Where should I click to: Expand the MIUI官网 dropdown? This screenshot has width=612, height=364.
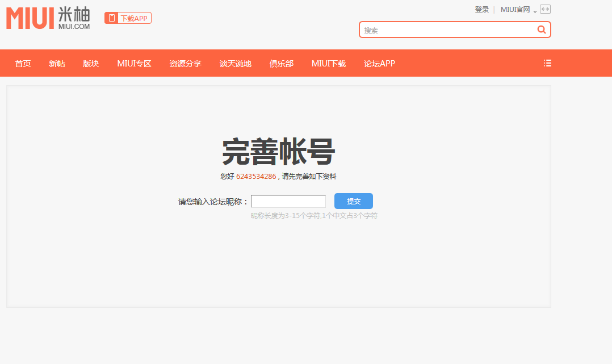pyautogui.click(x=518, y=10)
